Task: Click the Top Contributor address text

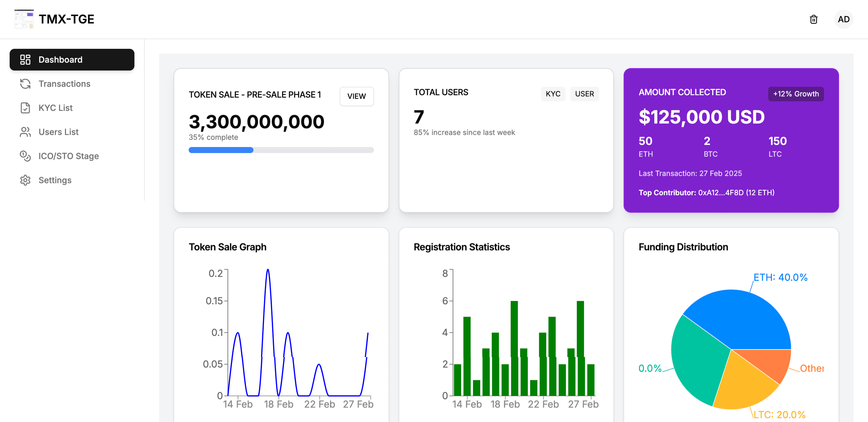Action: click(736, 192)
